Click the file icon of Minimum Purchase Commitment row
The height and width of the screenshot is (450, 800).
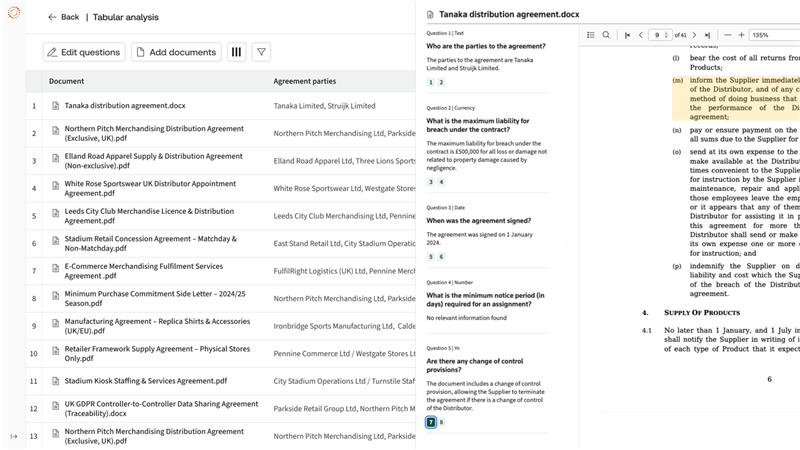[x=56, y=296]
